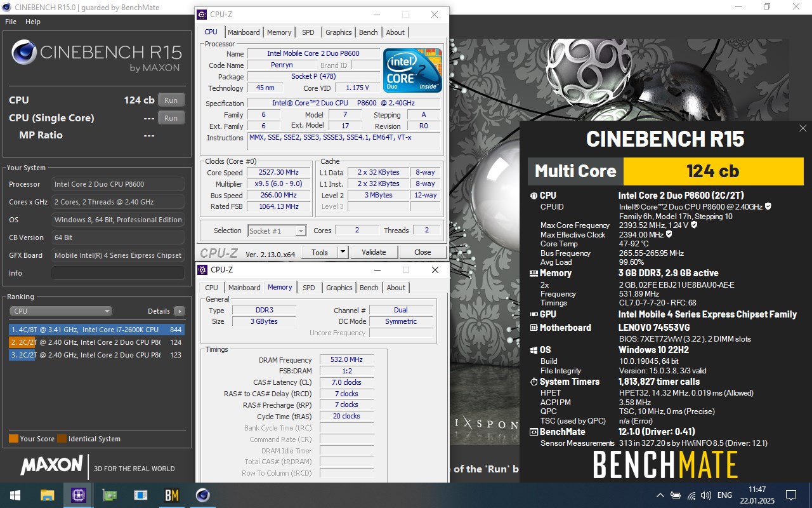
Task: Open the volume tray icon
Action: pos(706,495)
